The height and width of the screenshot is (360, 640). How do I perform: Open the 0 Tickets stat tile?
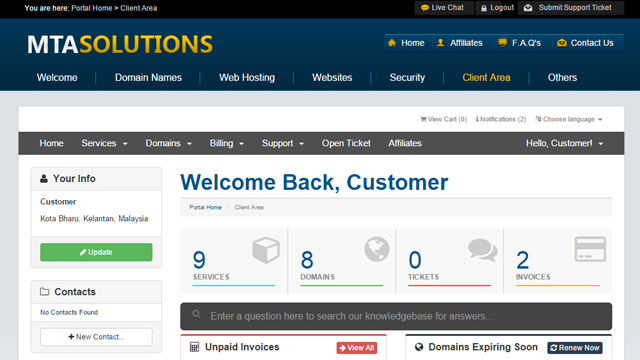[449, 261]
